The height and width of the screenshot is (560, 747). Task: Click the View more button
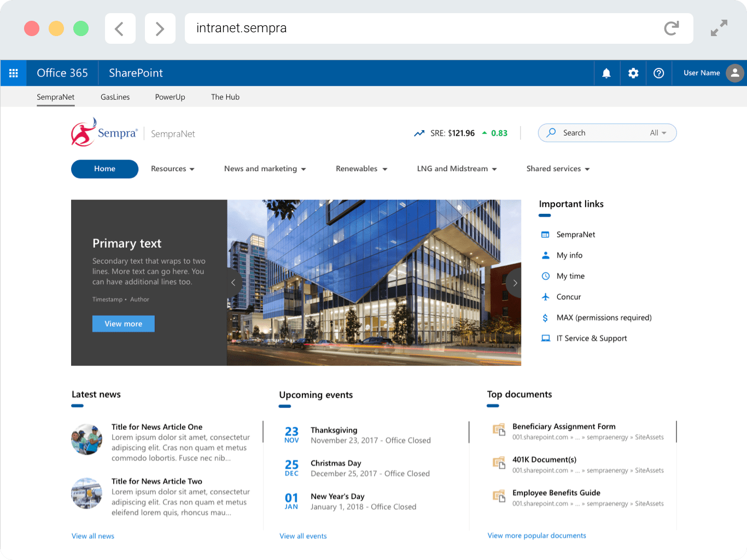pyautogui.click(x=124, y=324)
